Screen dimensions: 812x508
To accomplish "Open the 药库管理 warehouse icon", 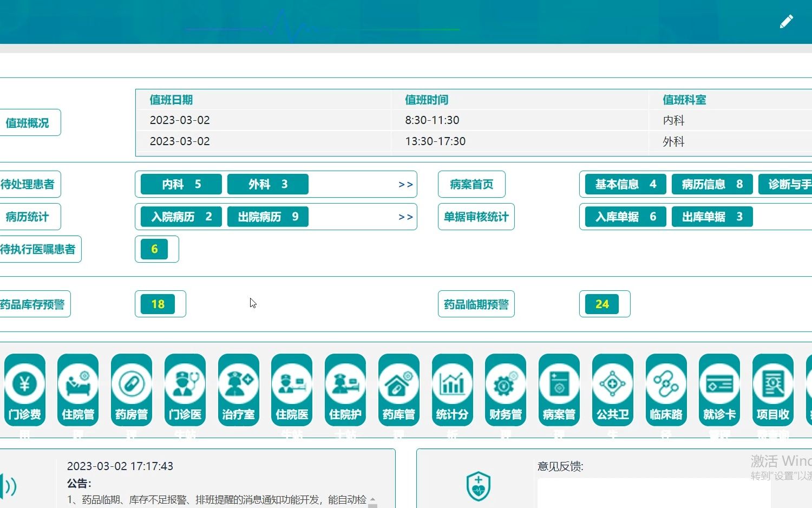I will click(398, 389).
